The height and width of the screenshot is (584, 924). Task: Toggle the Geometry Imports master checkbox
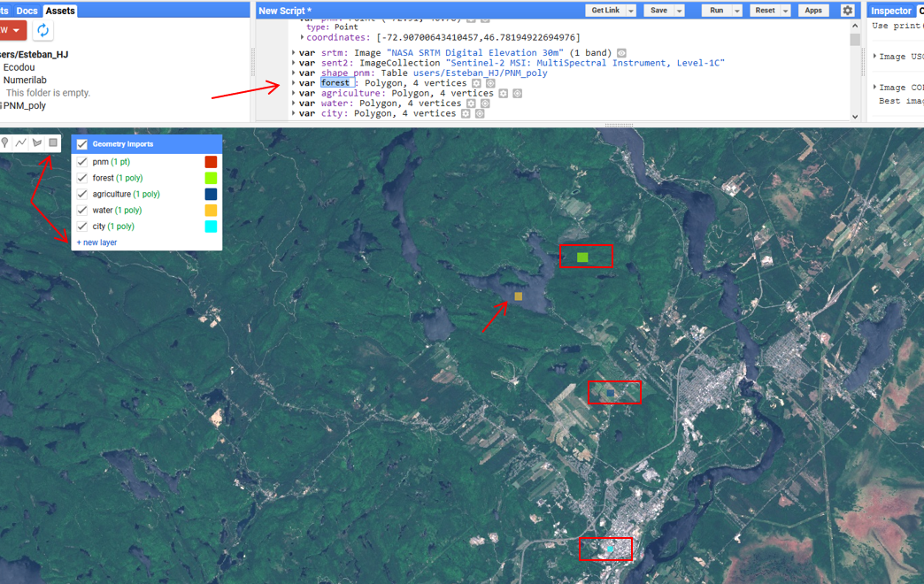(x=82, y=144)
